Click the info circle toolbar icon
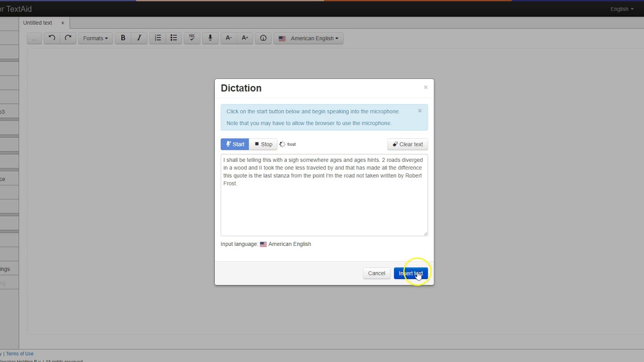This screenshot has height=362, width=644. [x=263, y=38]
